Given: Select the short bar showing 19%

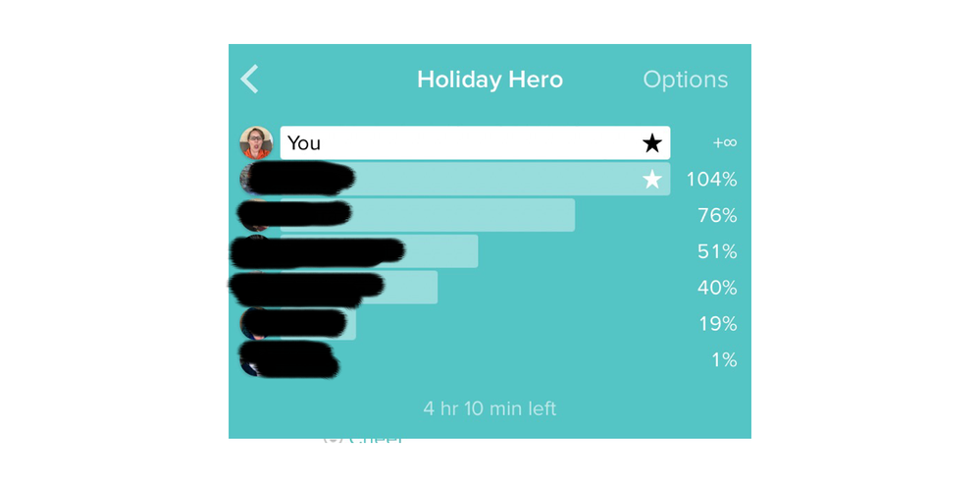Looking at the screenshot, I should pos(318,324).
